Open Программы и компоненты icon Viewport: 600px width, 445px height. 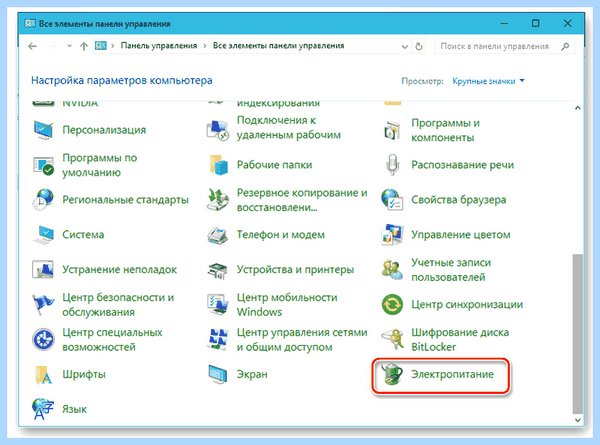coord(392,130)
